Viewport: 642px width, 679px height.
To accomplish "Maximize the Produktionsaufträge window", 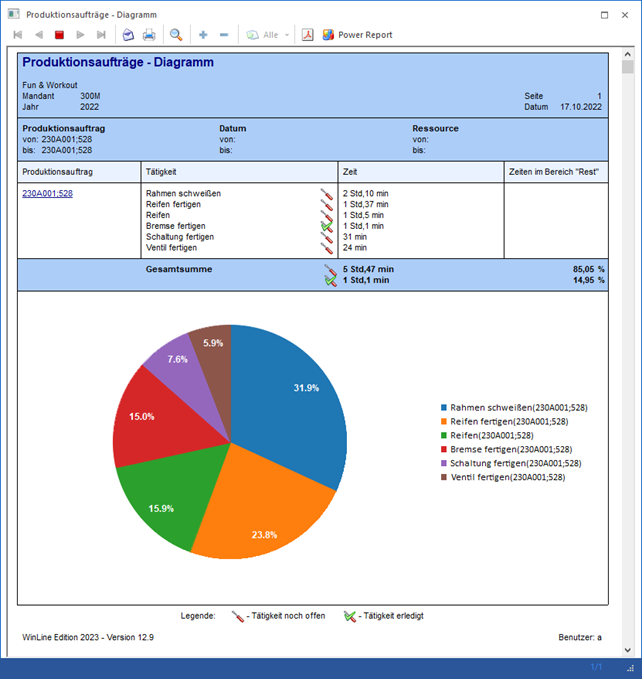I will tap(603, 15).
